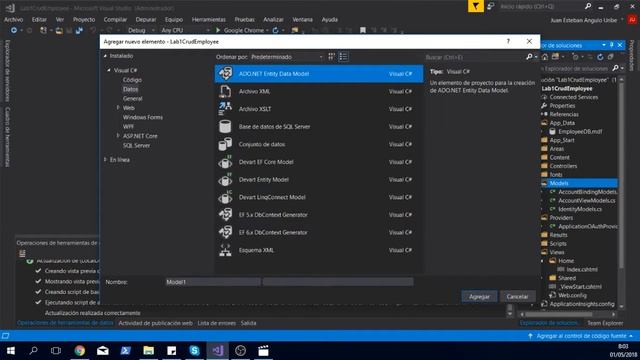640x360 pixels.
Task: Click Agregar al control de código fuente
Action: pos(581,336)
